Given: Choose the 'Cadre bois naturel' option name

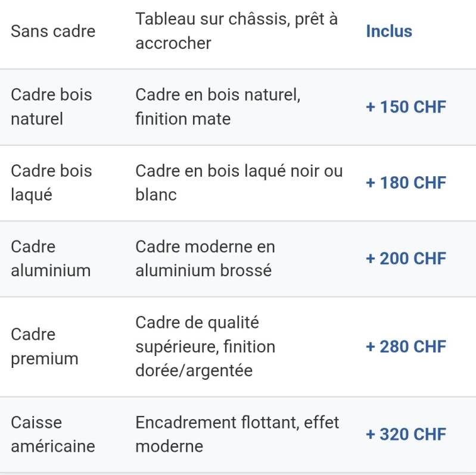Looking at the screenshot, I should [x=51, y=107].
